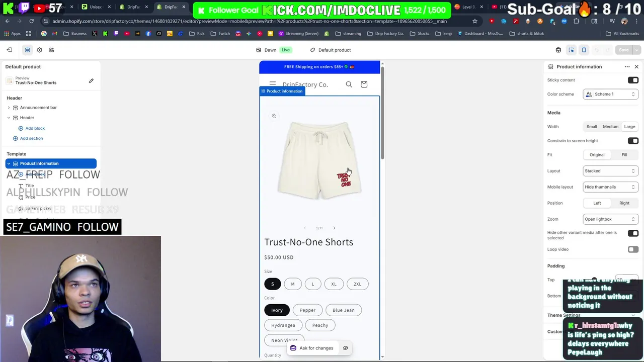Set media fit to Fill
The height and width of the screenshot is (362, 644).
pos(624,155)
